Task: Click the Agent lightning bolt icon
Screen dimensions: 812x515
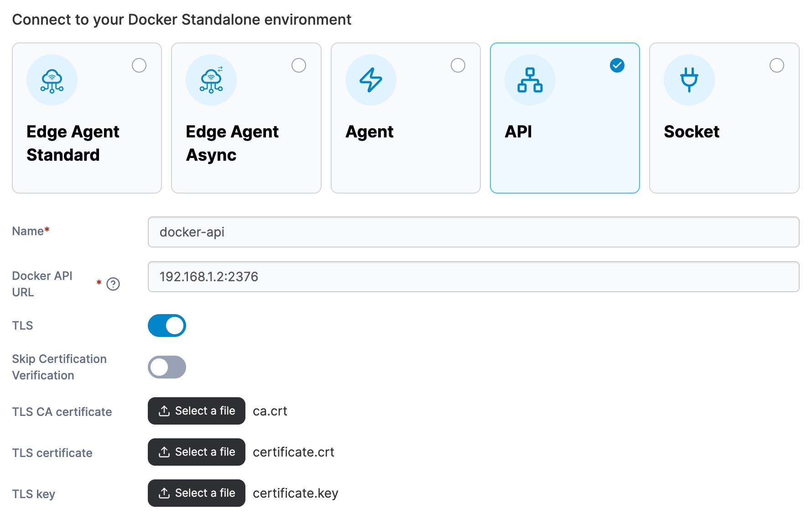Action: (370, 80)
